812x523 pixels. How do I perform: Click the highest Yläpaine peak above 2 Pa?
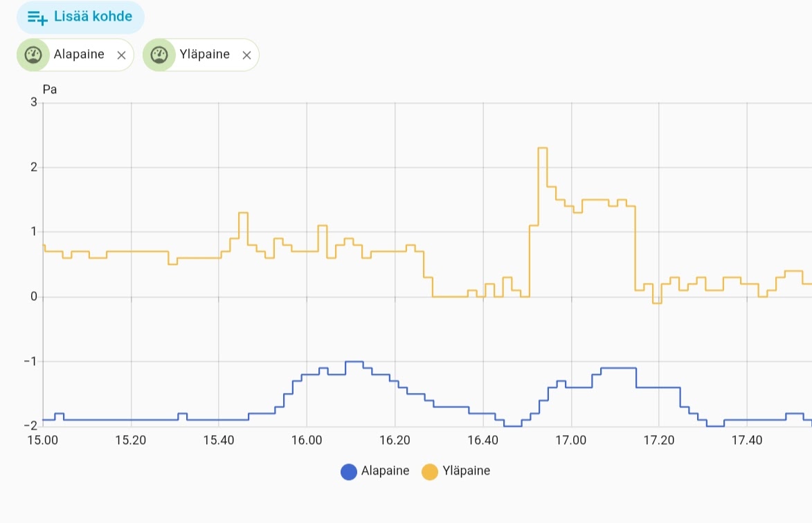point(542,148)
